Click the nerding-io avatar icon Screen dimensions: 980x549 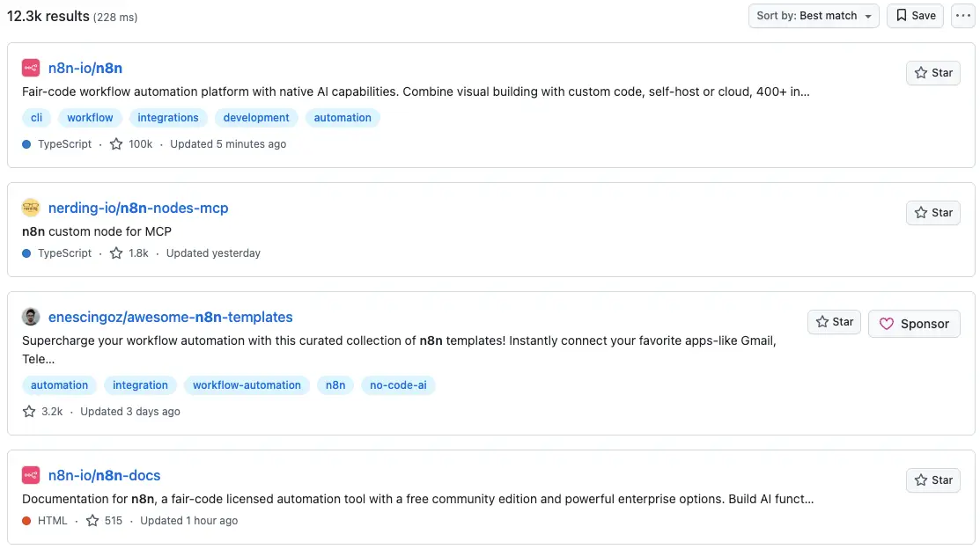31,208
